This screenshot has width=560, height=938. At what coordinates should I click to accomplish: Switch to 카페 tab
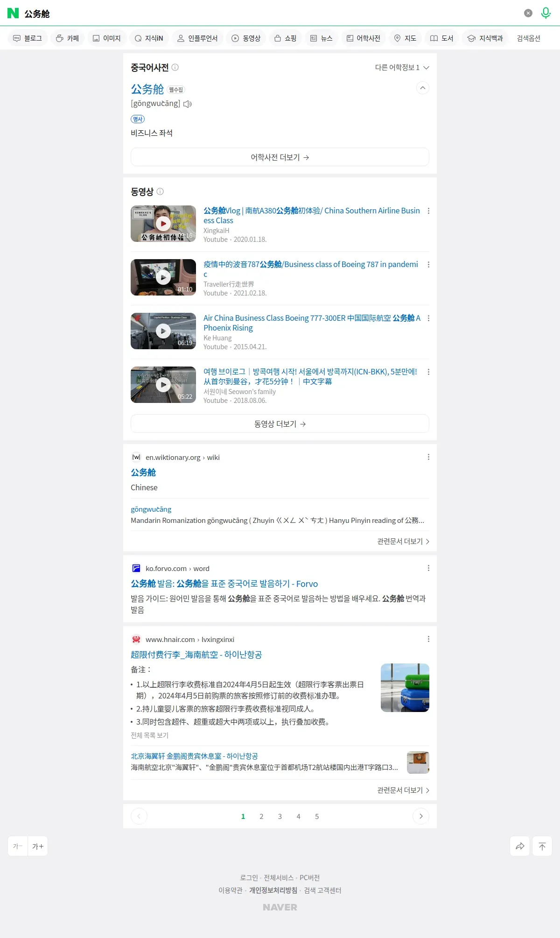click(67, 38)
